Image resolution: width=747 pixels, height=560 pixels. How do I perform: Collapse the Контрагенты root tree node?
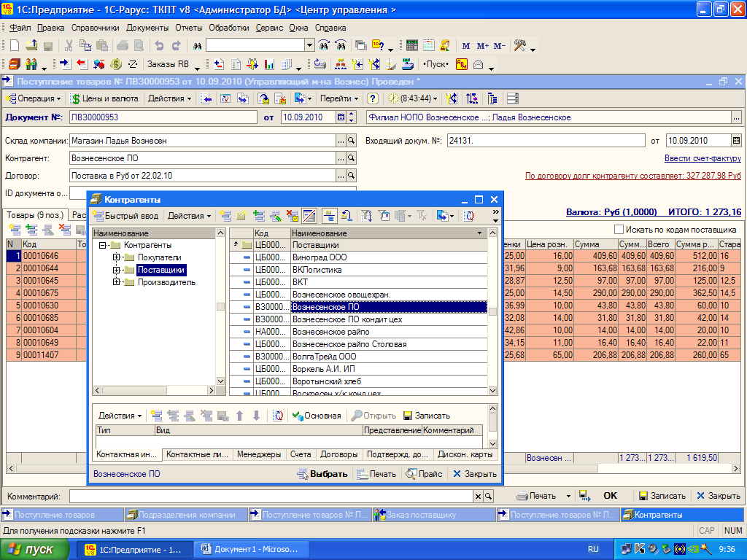(x=102, y=245)
